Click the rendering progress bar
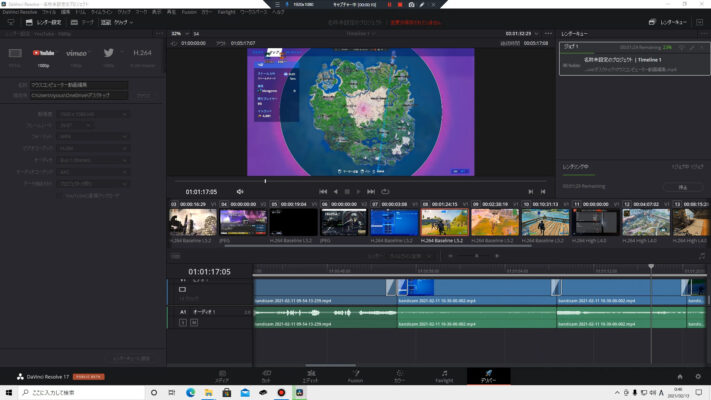This screenshot has width=711, height=400. [579, 175]
